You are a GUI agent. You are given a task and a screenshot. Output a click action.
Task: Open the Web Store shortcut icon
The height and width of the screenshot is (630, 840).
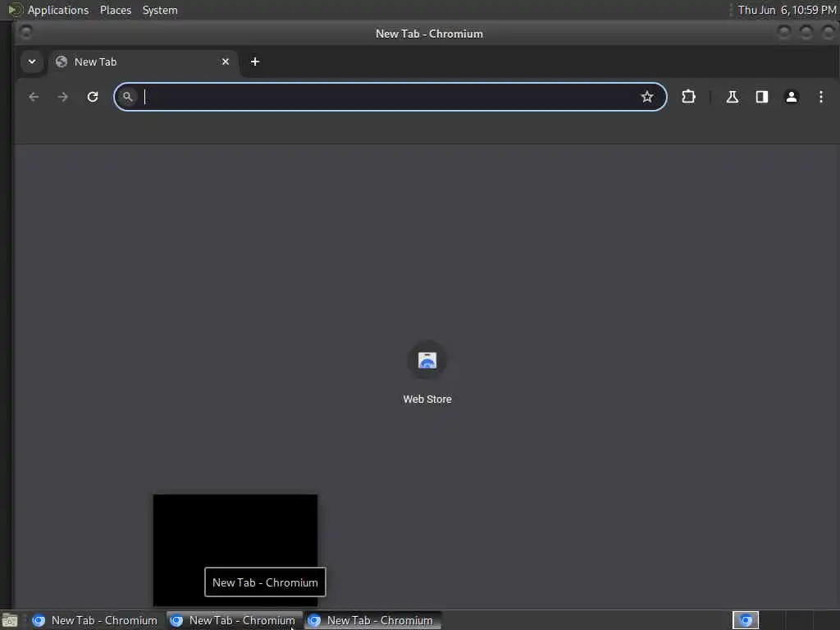(427, 360)
